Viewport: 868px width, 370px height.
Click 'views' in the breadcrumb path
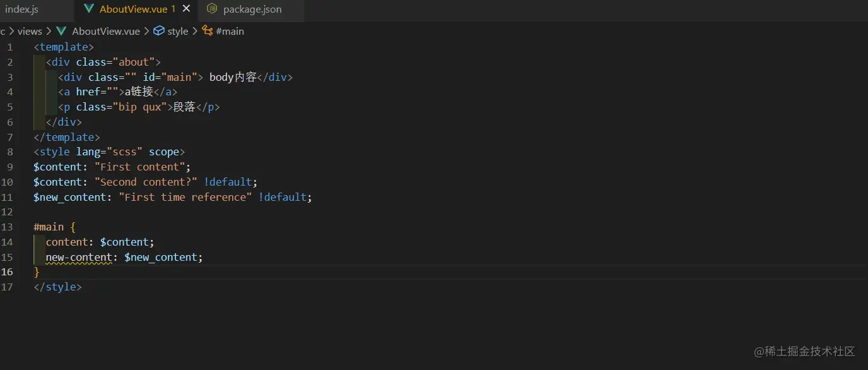[x=30, y=31]
